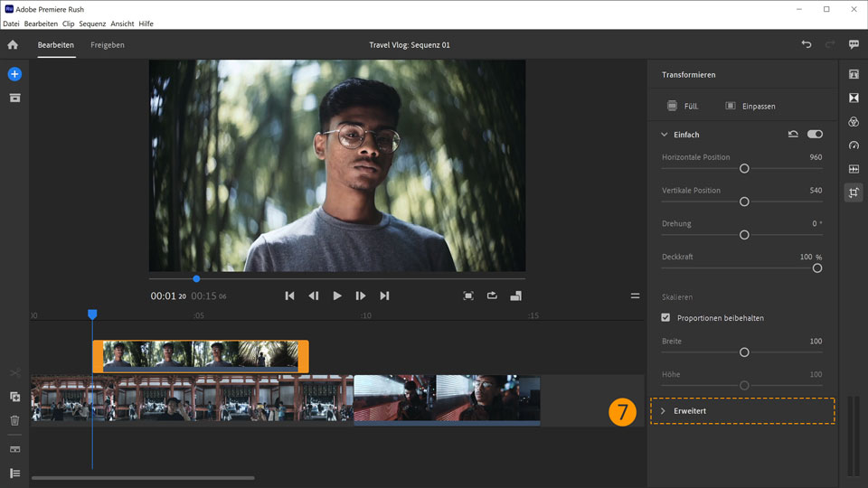The image size is (868, 488).
Task: Open the Crop and Transform panel icon
Action: pyautogui.click(x=854, y=192)
